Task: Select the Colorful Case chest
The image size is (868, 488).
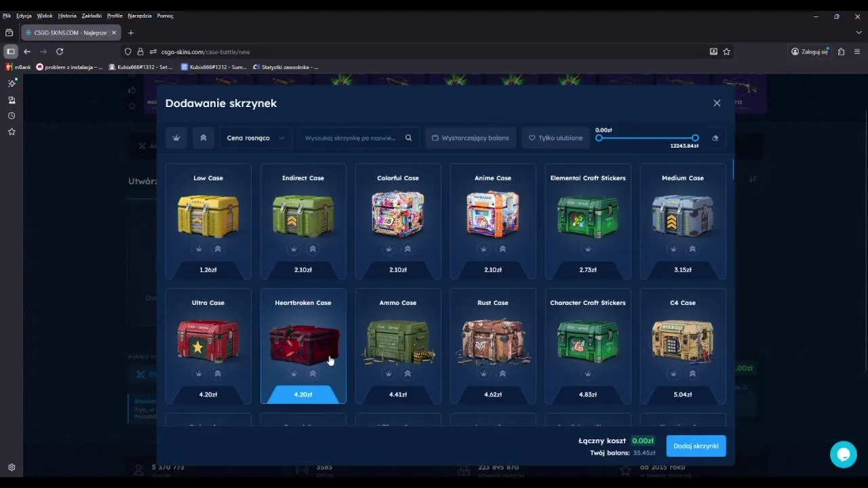Action: [x=398, y=214]
